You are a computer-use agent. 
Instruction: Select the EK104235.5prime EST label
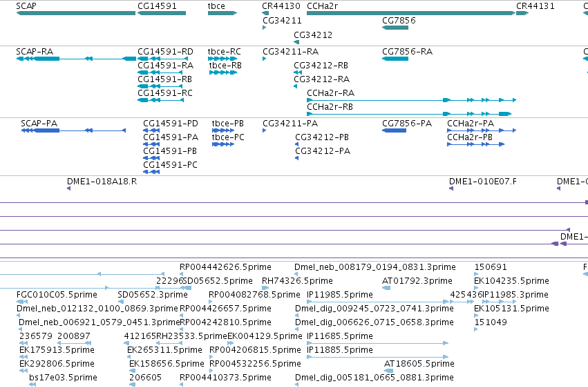[511, 281]
